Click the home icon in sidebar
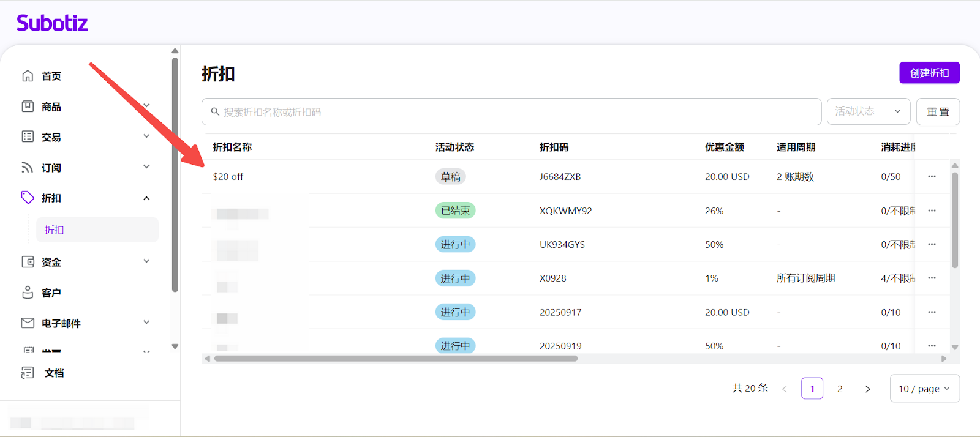This screenshot has width=980, height=437. 28,76
